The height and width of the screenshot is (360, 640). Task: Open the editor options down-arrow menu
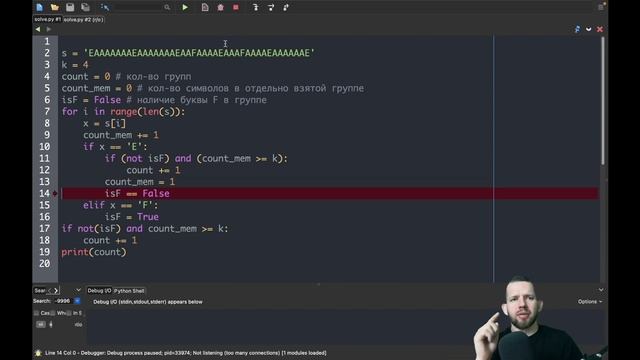click(x=589, y=29)
